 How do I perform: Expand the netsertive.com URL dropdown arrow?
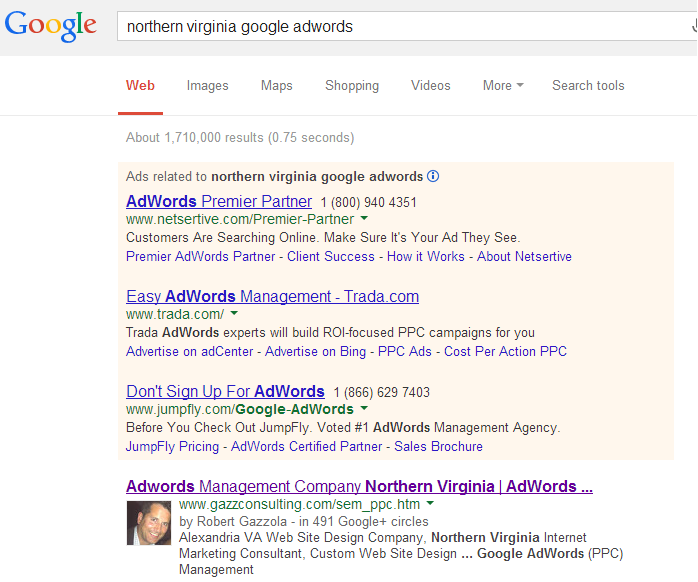pyautogui.click(x=364, y=218)
